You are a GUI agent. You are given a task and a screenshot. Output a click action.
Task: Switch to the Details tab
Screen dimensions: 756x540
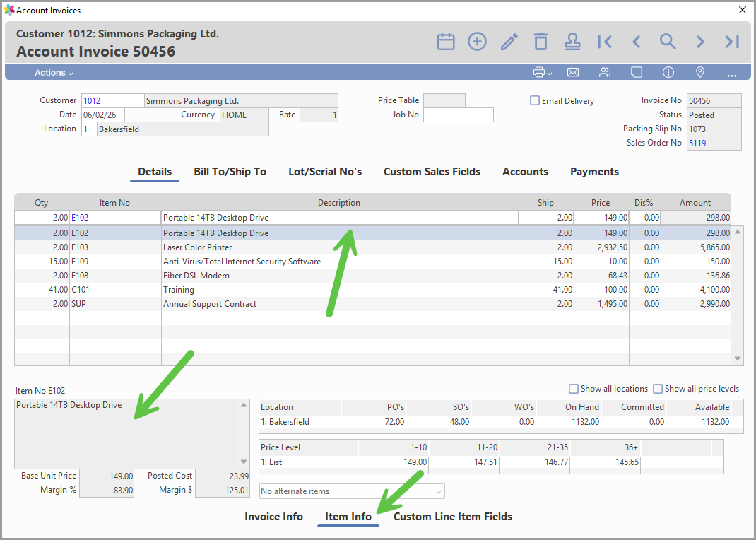click(155, 172)
